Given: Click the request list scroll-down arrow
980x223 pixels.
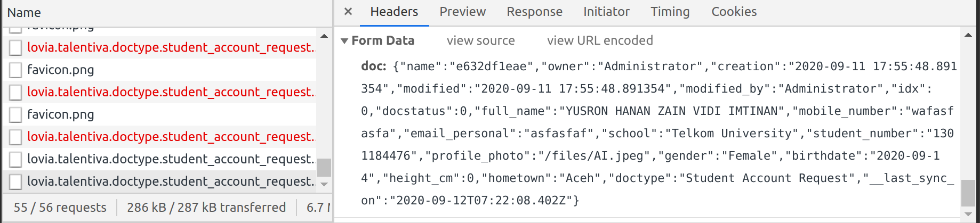Looking at the screenshot, I should tap(324, 184).
